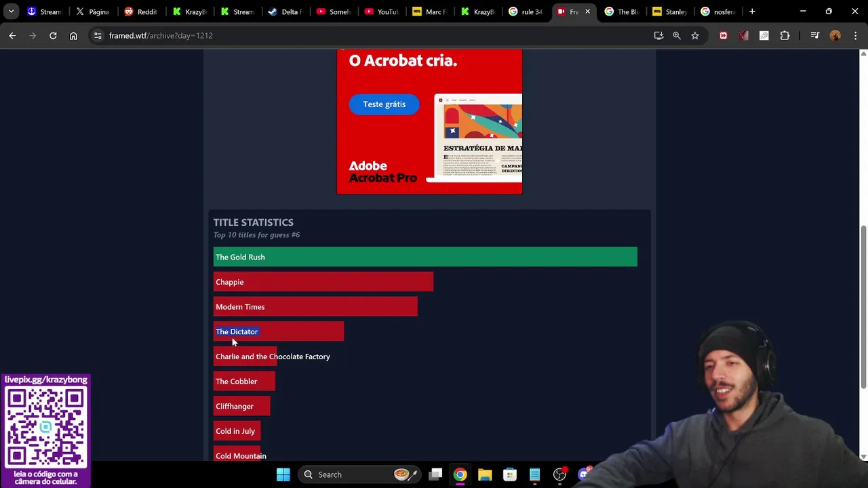Switch to the Delta F tab
This screenshot has width=868, height=488.
[285, 12]
